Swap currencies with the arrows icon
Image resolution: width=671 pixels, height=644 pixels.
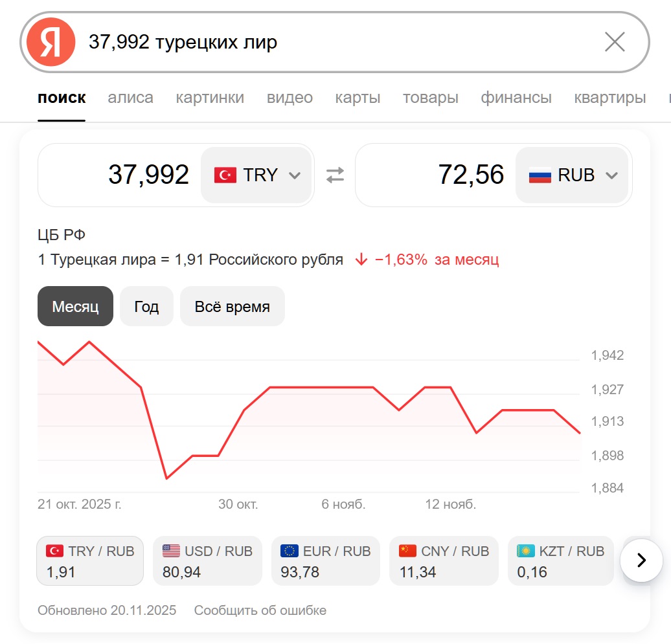tap(335, 175)
